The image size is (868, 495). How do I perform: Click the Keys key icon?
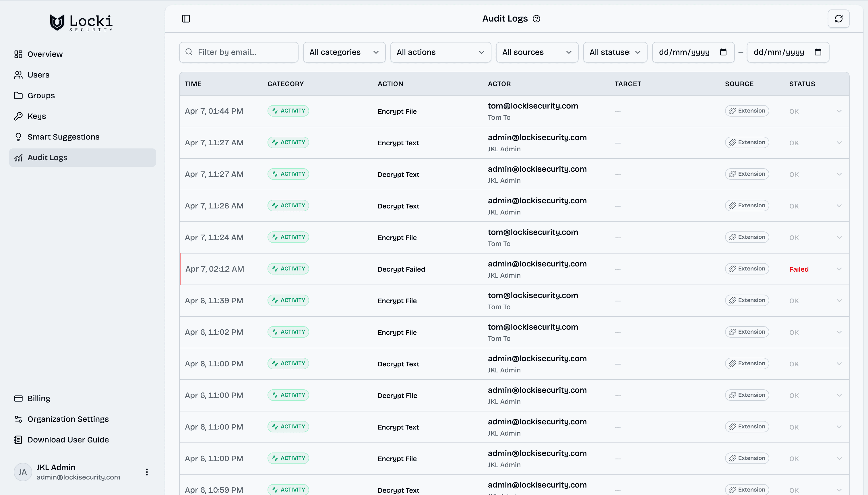(x=18, y=116)
